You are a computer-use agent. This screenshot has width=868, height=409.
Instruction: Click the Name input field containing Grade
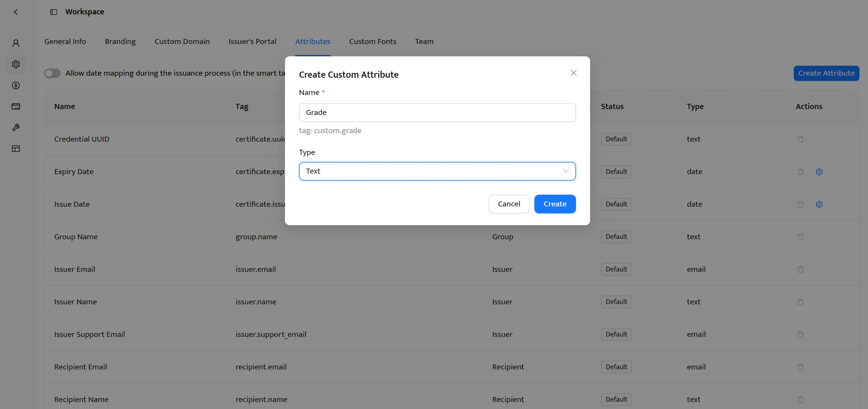click(x=437, y=112)
